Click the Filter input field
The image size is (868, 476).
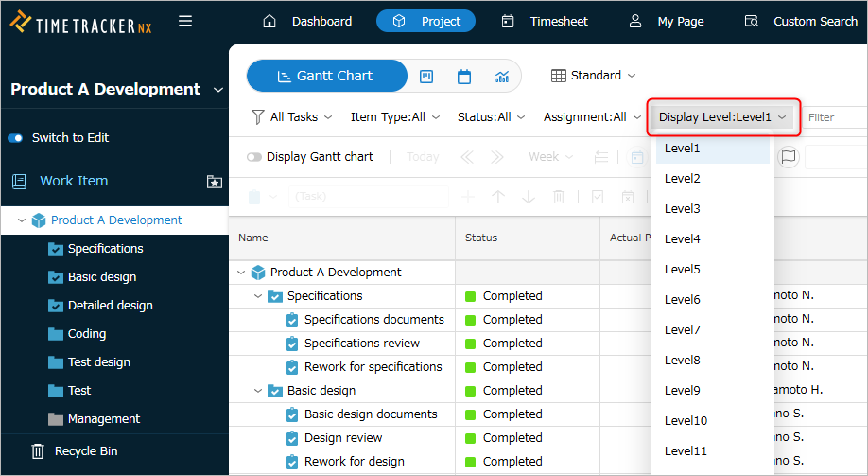(x=835, y=117)
